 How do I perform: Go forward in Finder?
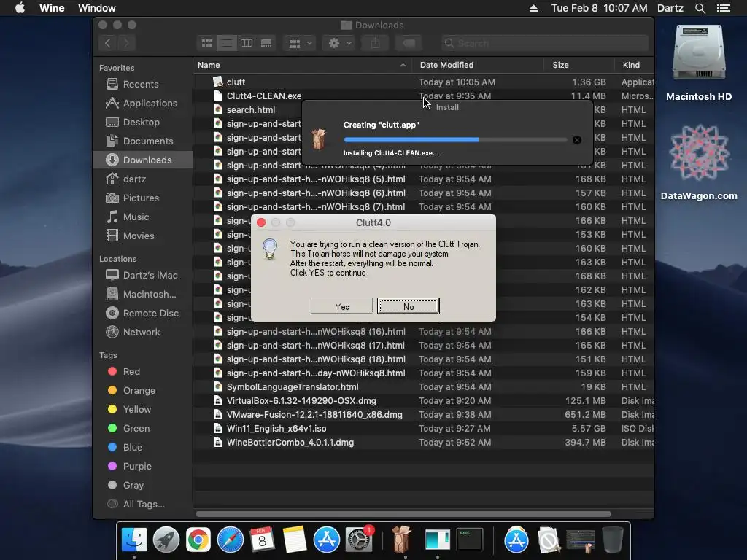click(x=126, y=43)
